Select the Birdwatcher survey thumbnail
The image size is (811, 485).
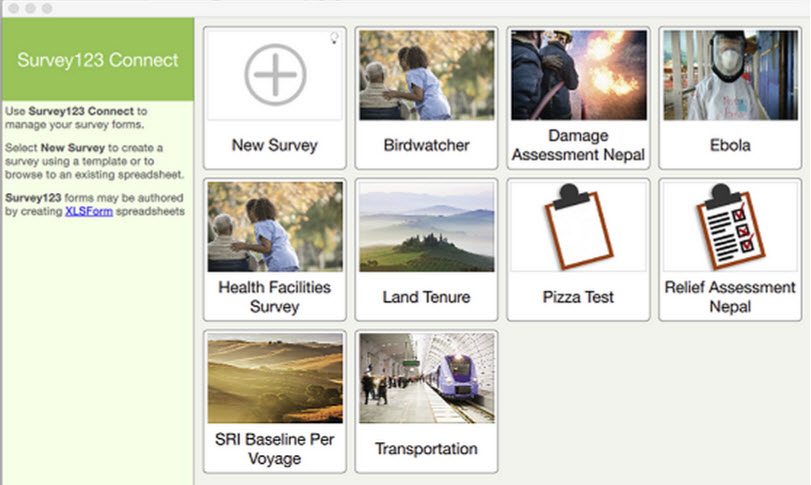coord(427,75)
